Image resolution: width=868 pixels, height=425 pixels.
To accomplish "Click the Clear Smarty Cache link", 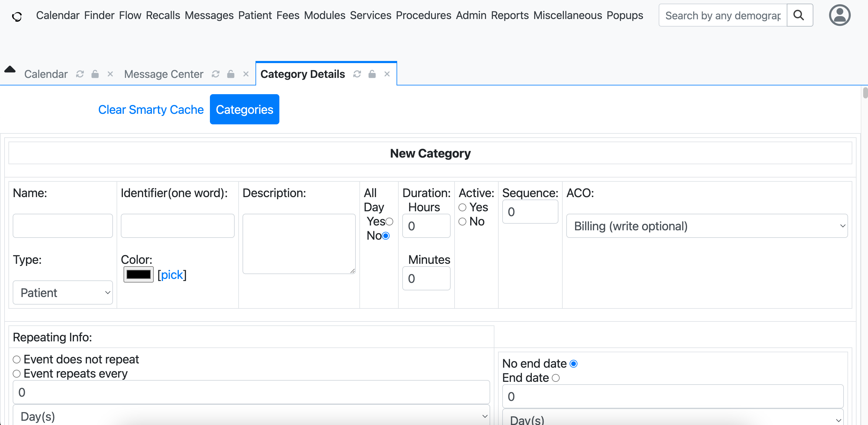I will (x=151, y=110).
